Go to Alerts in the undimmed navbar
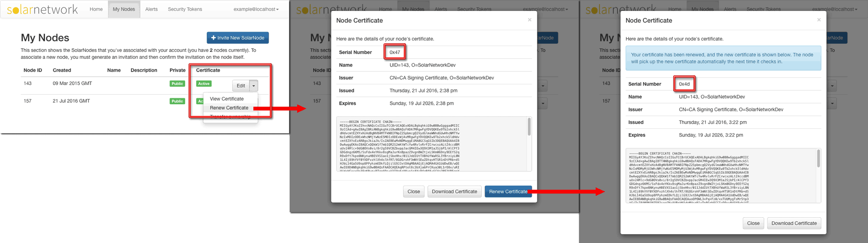868x243 pixels. [152, 9]
